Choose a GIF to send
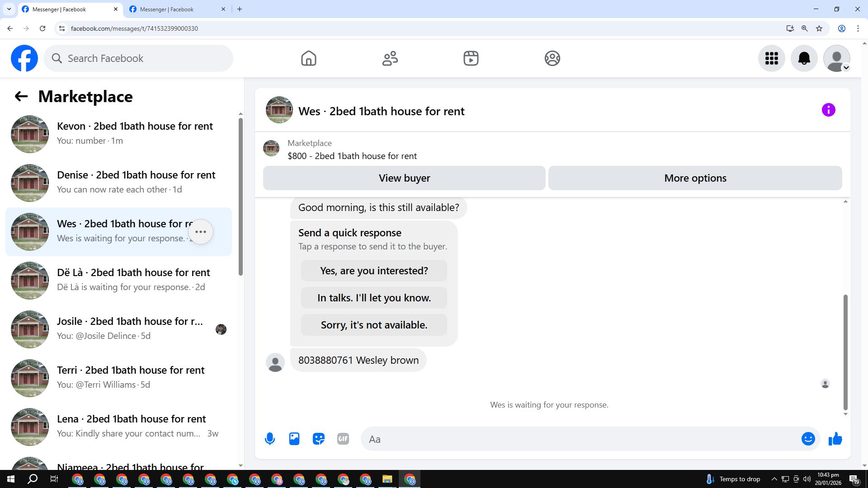868x488 pixels. point(343,439)
